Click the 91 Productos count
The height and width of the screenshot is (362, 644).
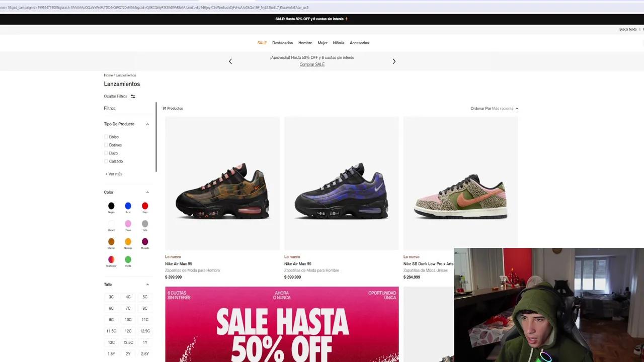pos(173,109)
